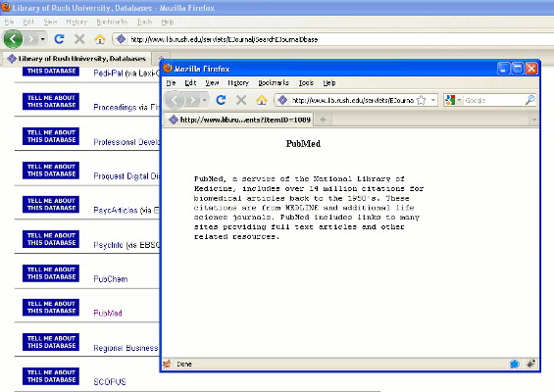Click magnifier search icon in popup search box
This screenshot has width=554, height=392.
pyautogui.click(x=529, y=100)
